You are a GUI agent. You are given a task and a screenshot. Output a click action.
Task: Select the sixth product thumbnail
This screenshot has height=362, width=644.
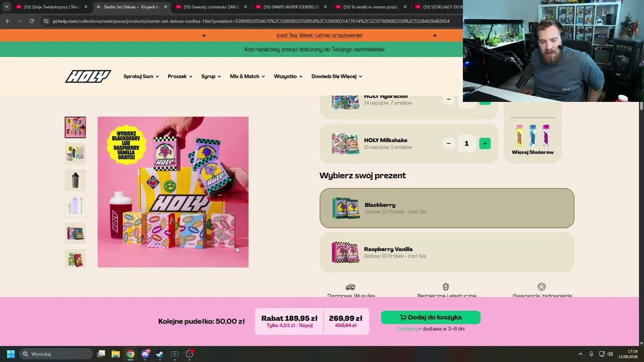pyautogui.click(x=75, y=258)
